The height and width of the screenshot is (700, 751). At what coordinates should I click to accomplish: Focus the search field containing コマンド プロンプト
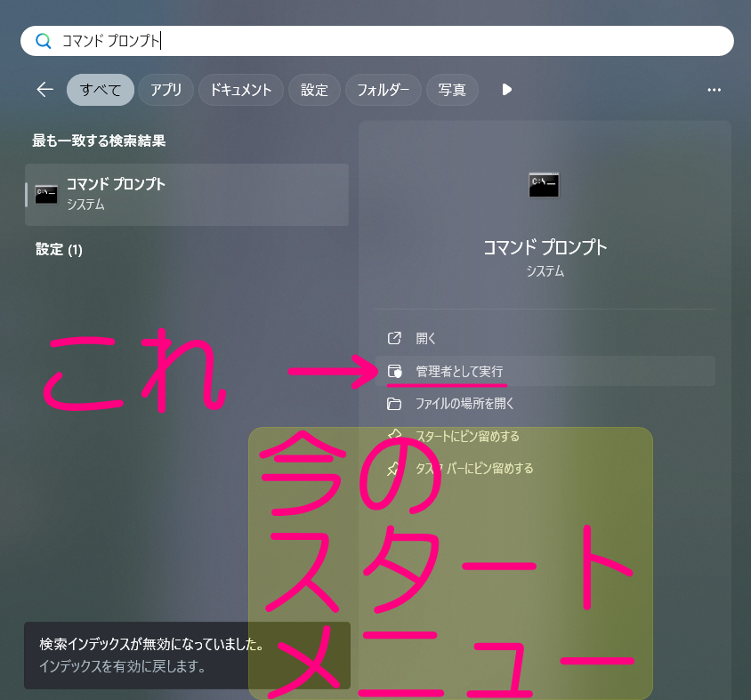[x=377, y=41]
